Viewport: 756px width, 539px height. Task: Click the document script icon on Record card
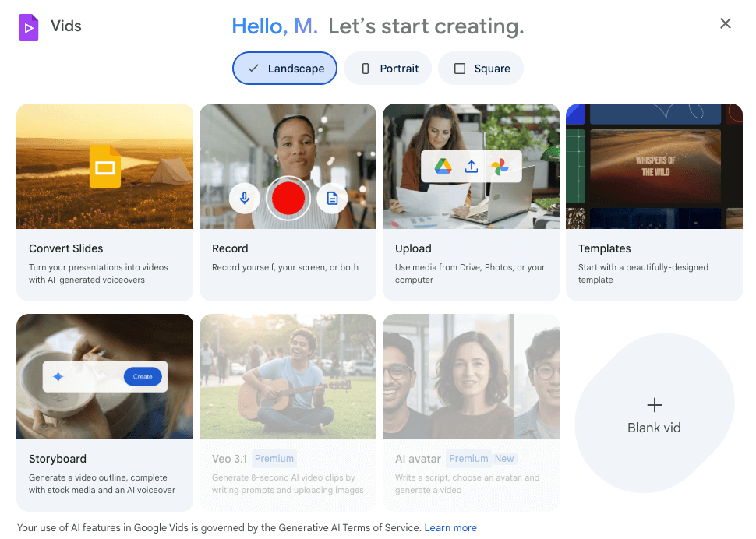[x=332, y=199]
